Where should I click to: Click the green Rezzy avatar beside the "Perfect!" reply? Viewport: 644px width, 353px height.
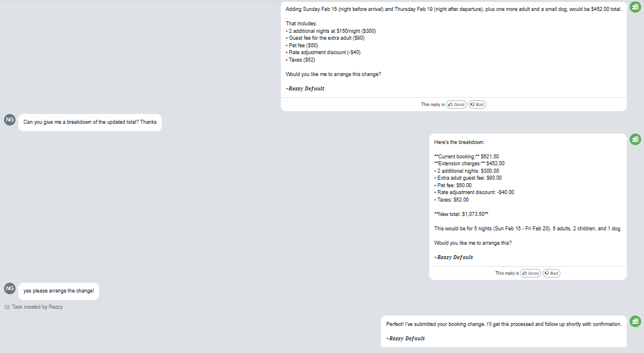coord(635,321)
